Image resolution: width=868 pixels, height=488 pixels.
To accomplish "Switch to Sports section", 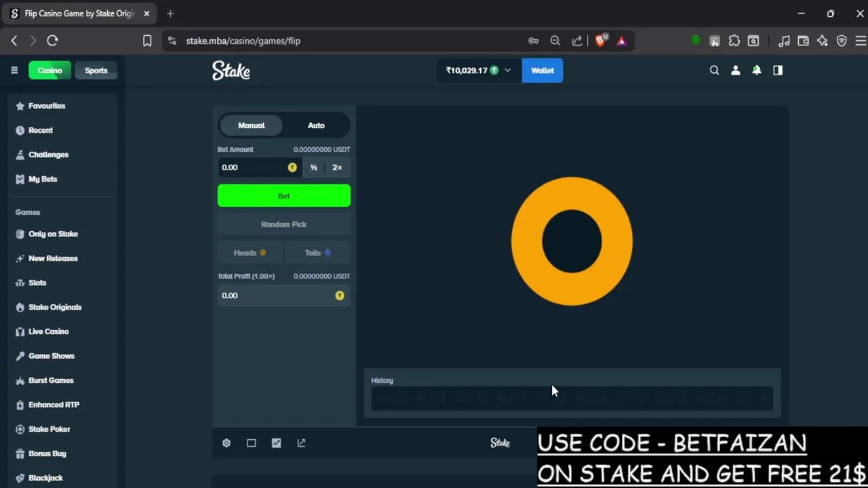I will click(96, 70).
